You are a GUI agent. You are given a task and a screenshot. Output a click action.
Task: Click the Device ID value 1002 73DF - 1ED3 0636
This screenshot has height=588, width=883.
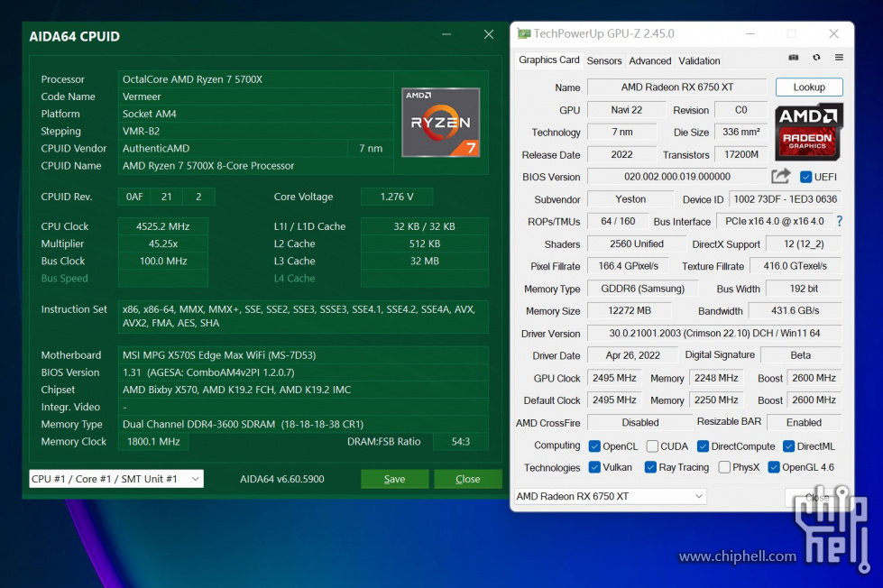(x=785, y=199)
